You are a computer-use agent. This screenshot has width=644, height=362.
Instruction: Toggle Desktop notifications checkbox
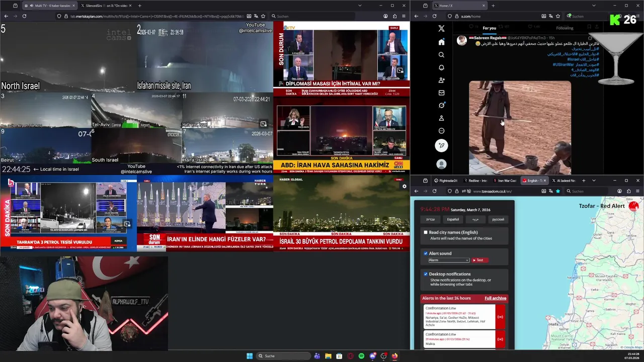(426, 274)
